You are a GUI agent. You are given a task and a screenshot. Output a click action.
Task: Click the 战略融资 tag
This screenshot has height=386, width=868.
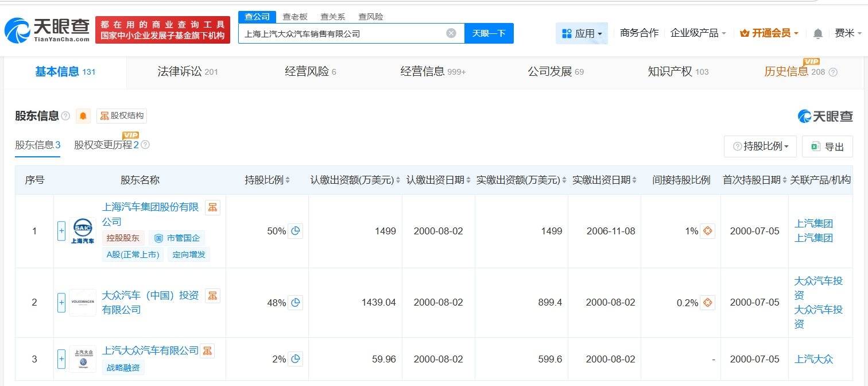123,368
